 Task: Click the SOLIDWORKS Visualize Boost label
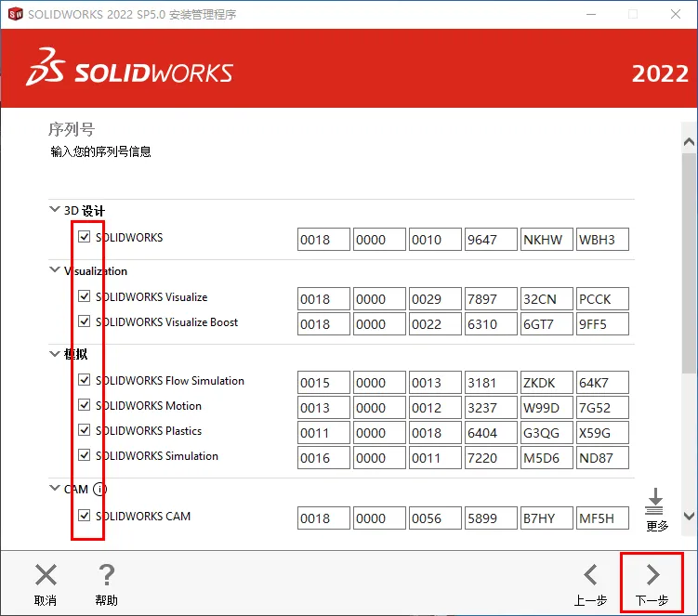pyautogui.click(x=167, y=321)
